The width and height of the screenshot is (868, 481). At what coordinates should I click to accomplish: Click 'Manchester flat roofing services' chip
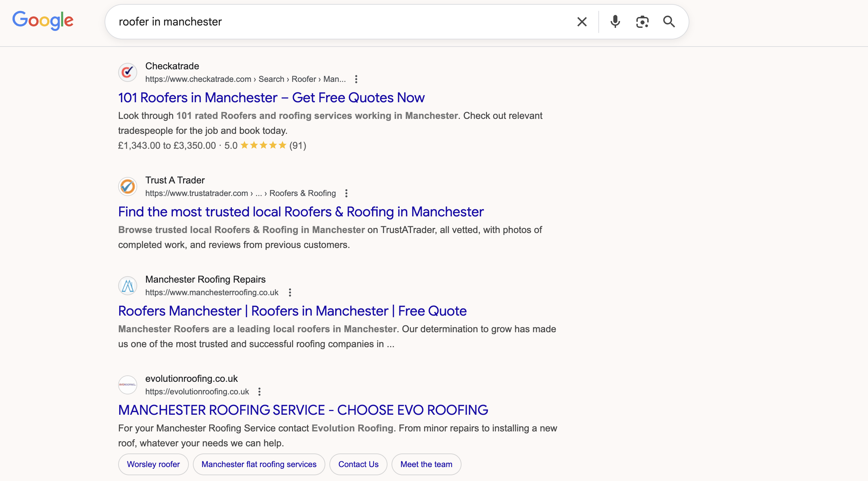tap(259, 464)
